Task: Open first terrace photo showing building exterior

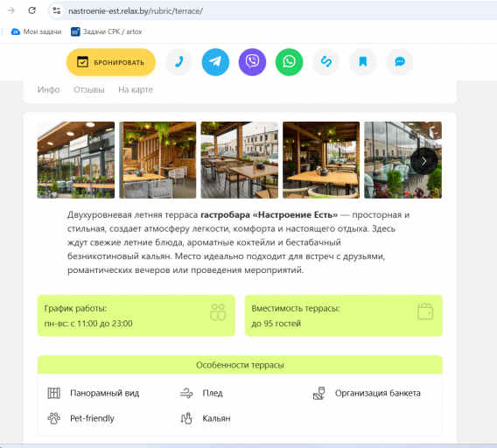Action: pyautogui.click(x=76, y=160)
